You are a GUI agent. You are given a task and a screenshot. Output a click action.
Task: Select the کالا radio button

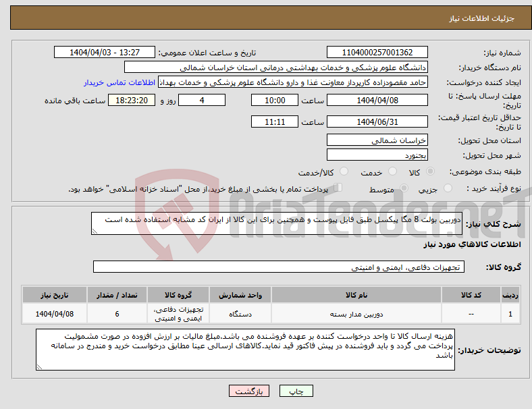(430, 171)
